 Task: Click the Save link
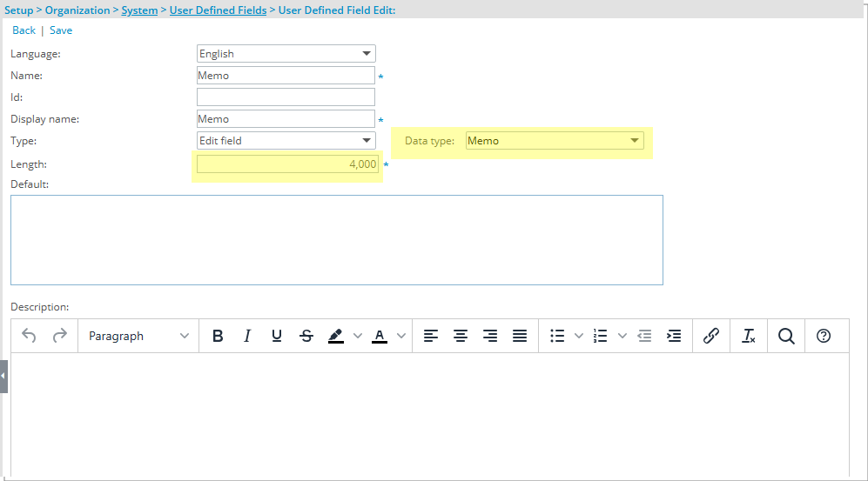pyautogui.click(x=61, y=30)
